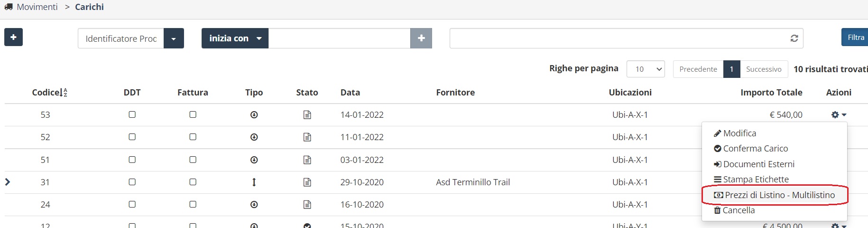Click the document status icon for row 52
The height and width of the screenshot is (228, 868).
pos(307,137)
